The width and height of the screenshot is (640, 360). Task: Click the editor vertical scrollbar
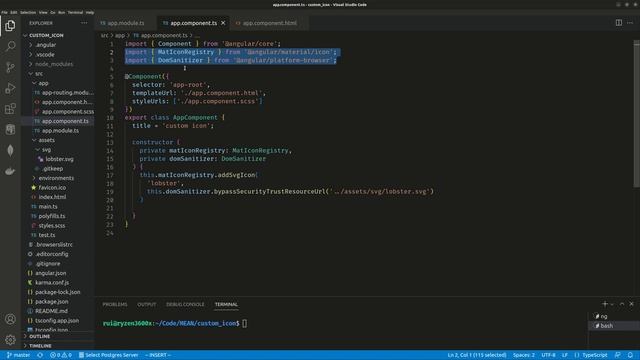pos(636,114)
